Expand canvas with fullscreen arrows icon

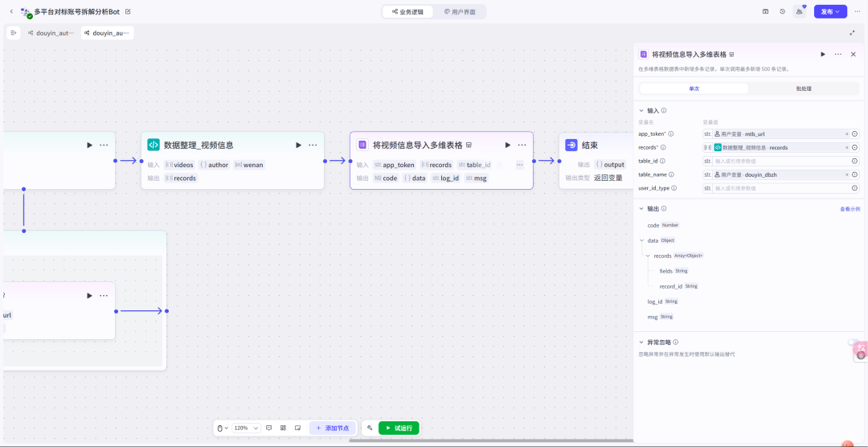[853, 33]
